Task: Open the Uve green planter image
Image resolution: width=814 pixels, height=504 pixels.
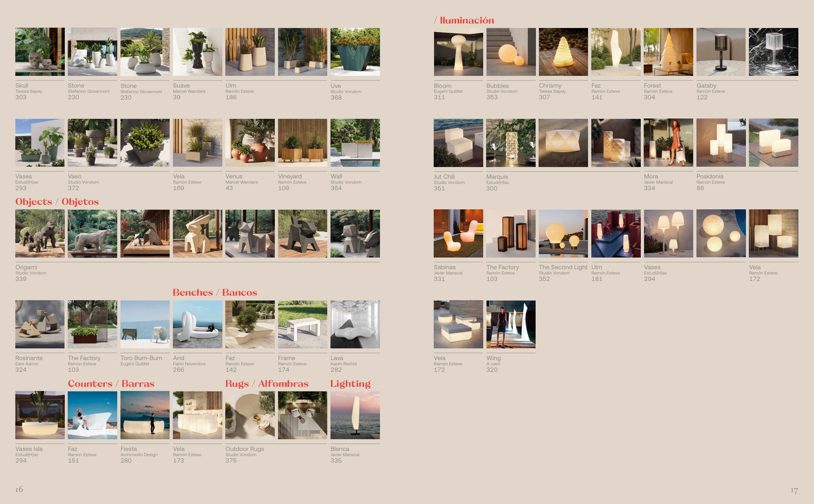Action: 355,52
